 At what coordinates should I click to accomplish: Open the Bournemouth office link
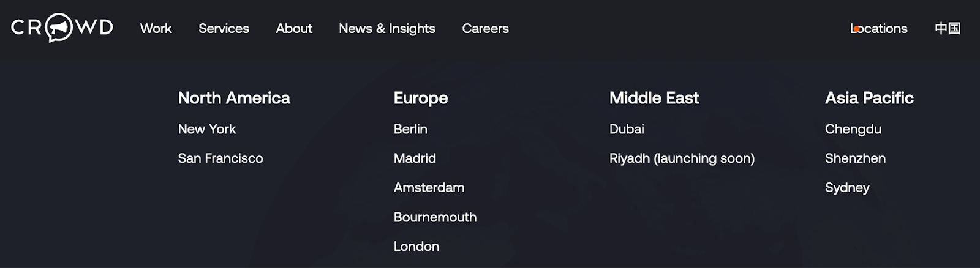pyautogui.click(x=435, y=217)
